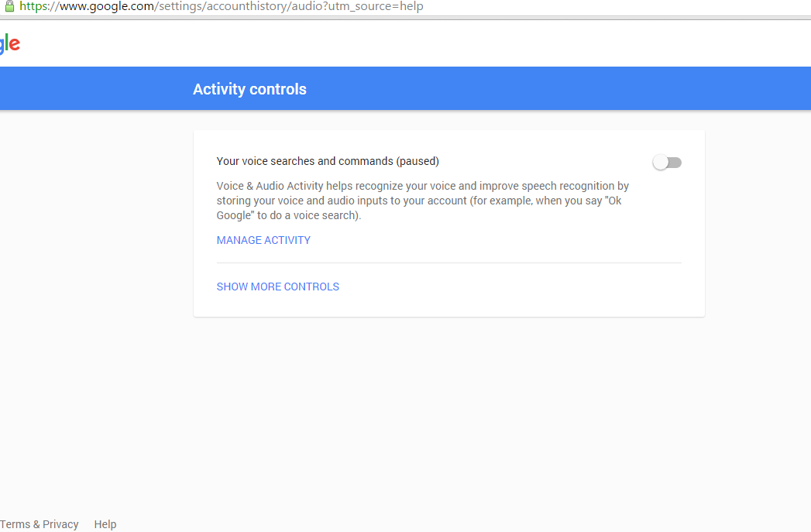Click the round knob of the paused switch

click(x=660, y=163)
